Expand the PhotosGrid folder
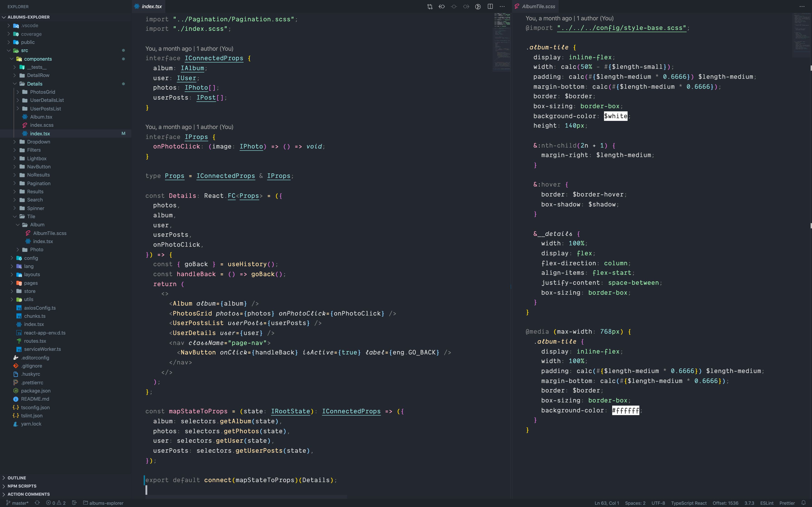Screen dimensions: 812x507 tap(42, 92)
